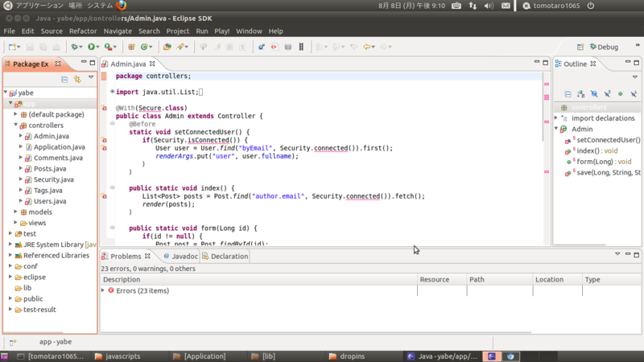Click error marker beside the @With line

click(104, 108)
